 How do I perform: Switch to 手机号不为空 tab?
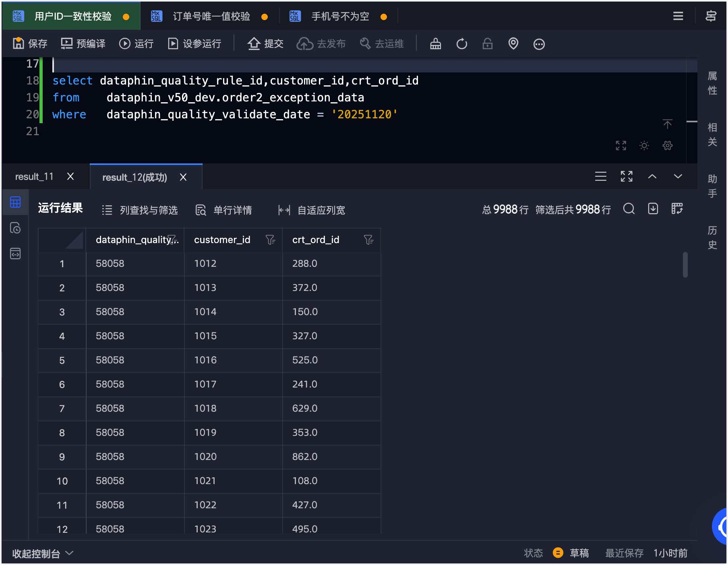point(338,16)
